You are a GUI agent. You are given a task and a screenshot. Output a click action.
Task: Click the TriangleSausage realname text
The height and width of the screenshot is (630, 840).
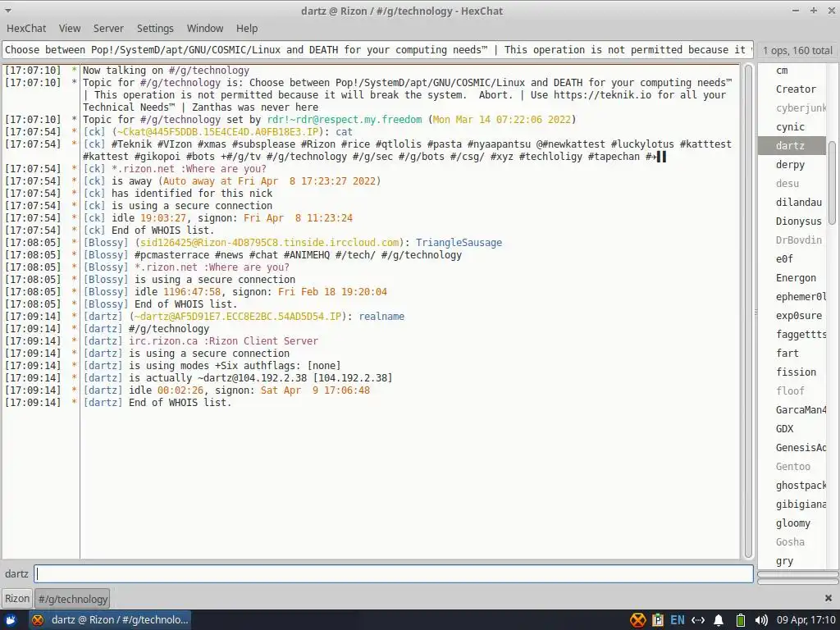coord(459,243)
